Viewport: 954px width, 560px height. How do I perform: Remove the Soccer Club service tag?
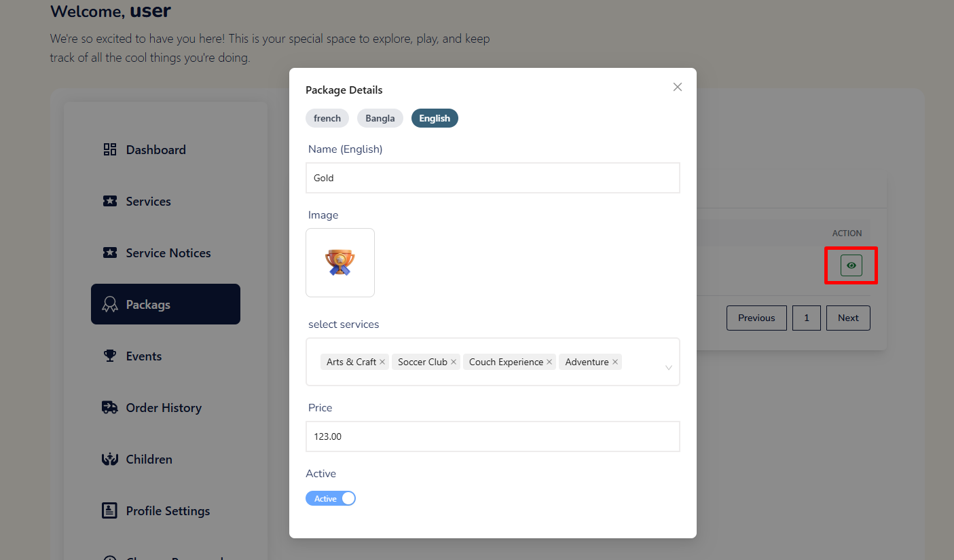pos(454,362)
